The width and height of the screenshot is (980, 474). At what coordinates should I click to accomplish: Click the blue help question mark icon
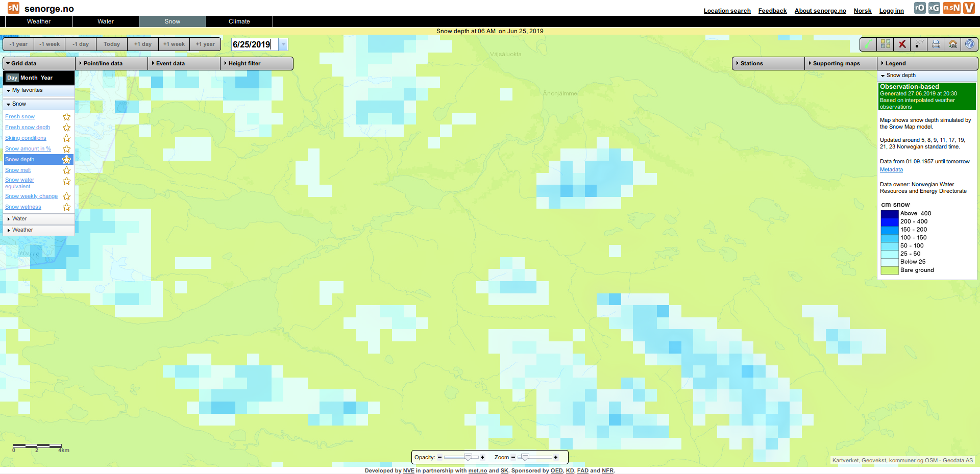[970, 44]
